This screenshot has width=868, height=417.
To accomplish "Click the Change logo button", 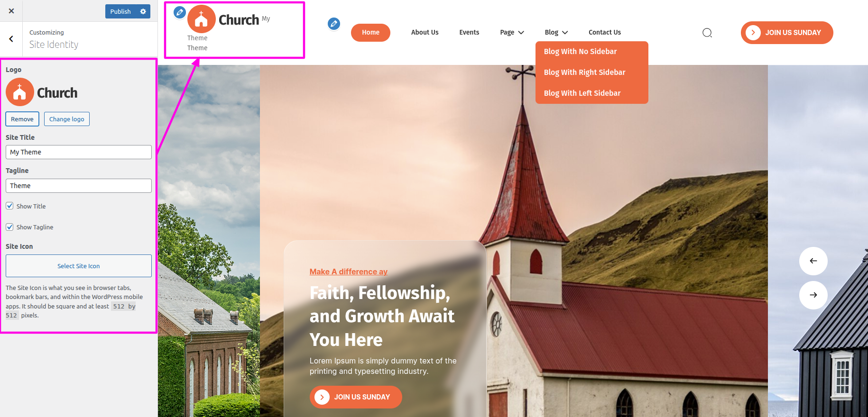I will [x=67, y=119].
